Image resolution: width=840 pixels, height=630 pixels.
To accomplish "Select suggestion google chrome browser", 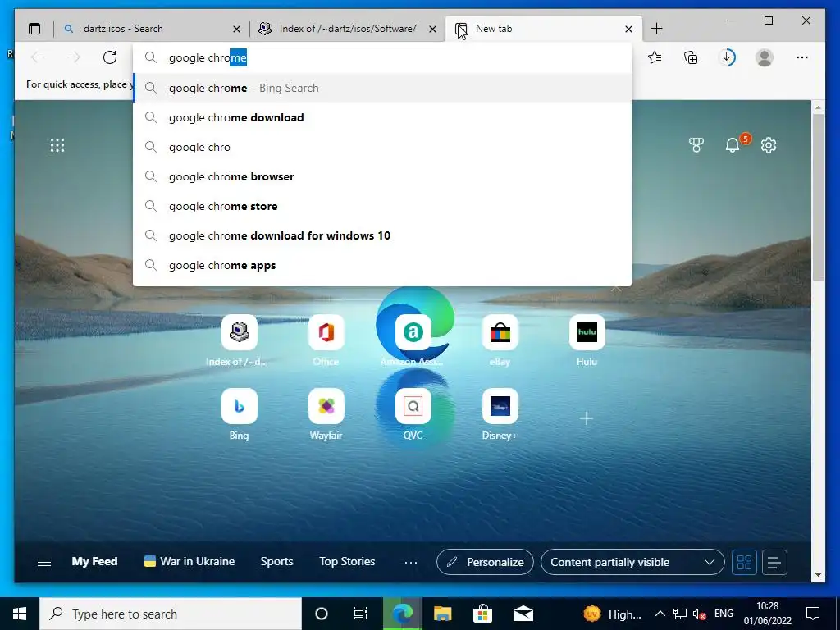I will tap(382, 176).
